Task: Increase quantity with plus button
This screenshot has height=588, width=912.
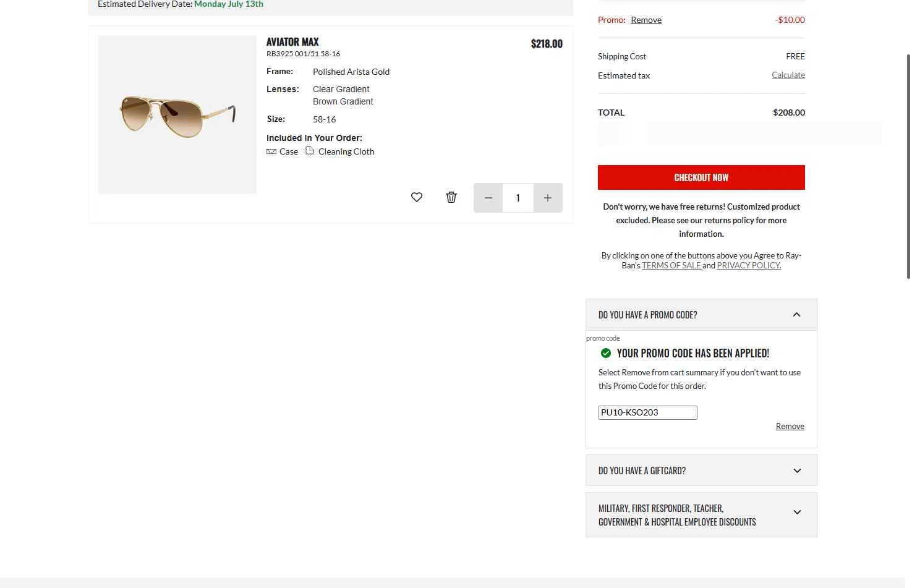Action: 548,198
